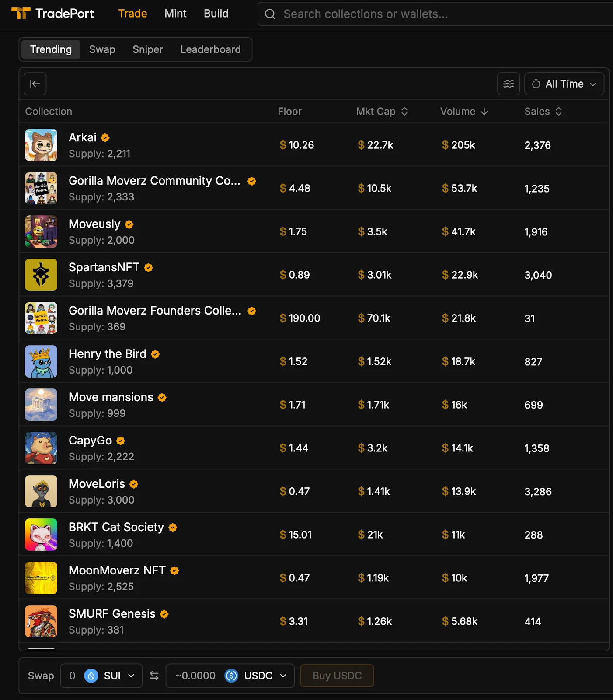
Task: Click the SUI coin icon in swap bar
Action: pos(91,675)
